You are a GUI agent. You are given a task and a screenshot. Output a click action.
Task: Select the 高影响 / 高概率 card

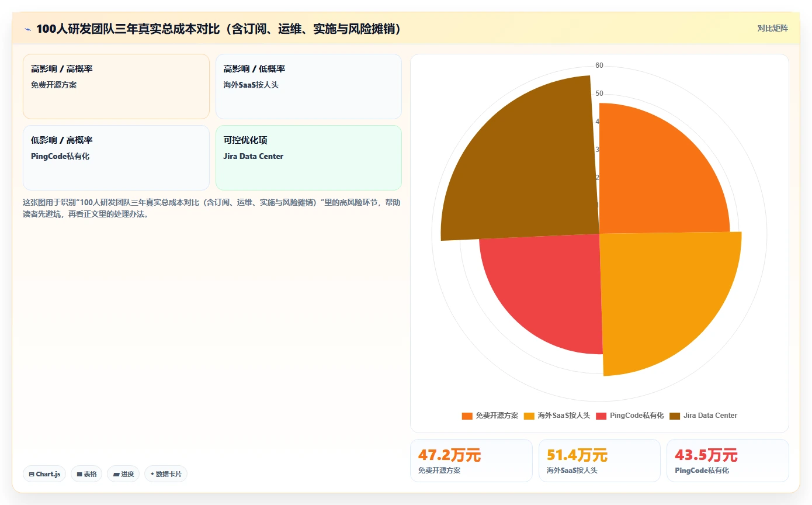116,87
